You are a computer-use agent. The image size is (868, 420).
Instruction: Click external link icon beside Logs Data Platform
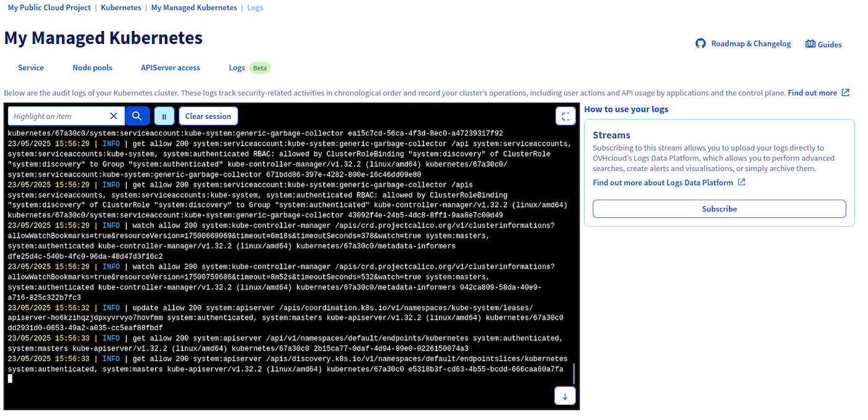tap(742, 183)
